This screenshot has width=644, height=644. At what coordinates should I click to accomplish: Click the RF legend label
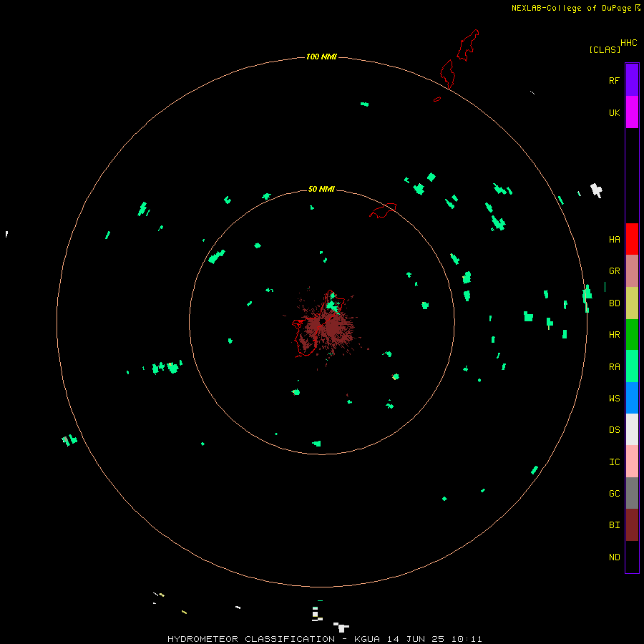(614, 80)
